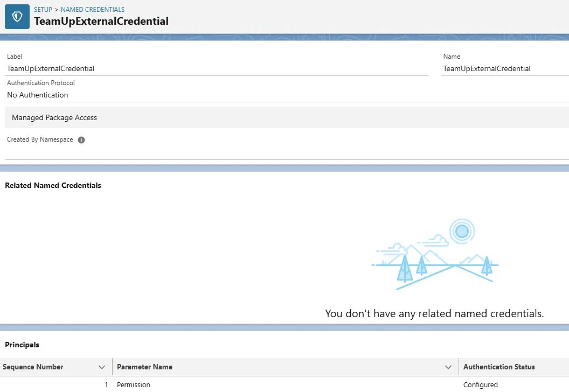The width and height of the screenshot is (569, 392).
Task: Sort by the Sequence Number column header
Action: tap(33, 367)
